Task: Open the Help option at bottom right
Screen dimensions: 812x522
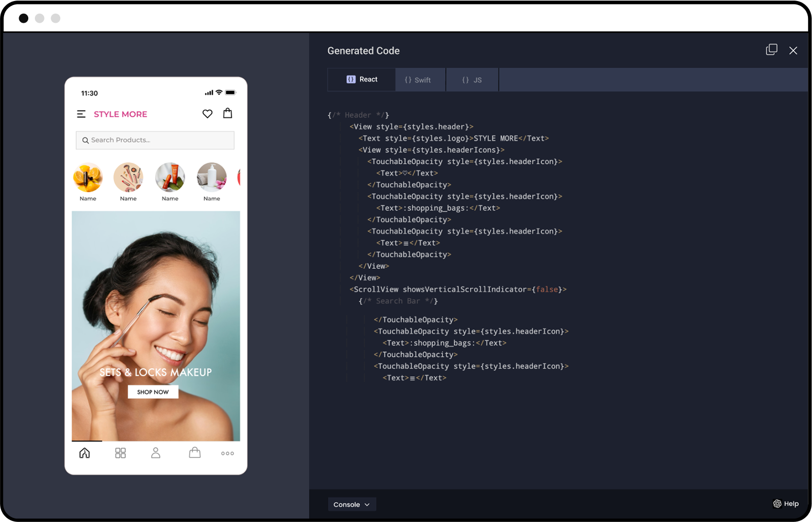Action: (786, 503)
